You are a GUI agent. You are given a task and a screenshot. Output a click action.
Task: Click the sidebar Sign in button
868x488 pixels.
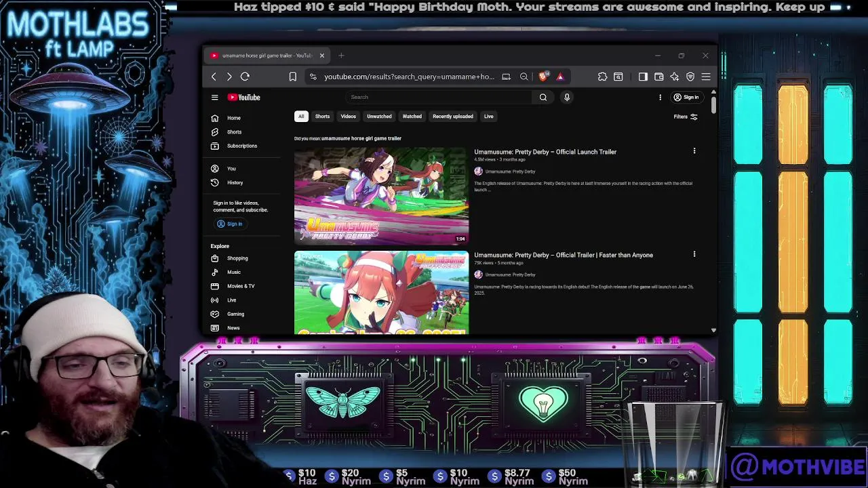[230, 224]
